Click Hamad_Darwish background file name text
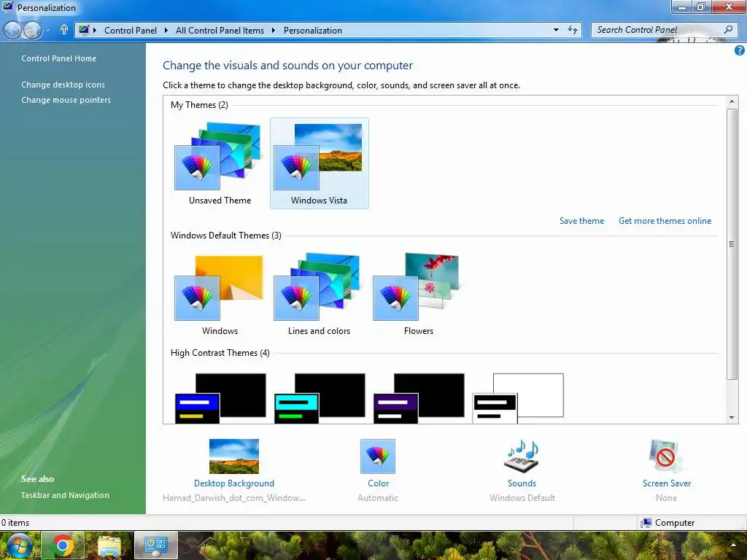 click(x=234, y=498)
